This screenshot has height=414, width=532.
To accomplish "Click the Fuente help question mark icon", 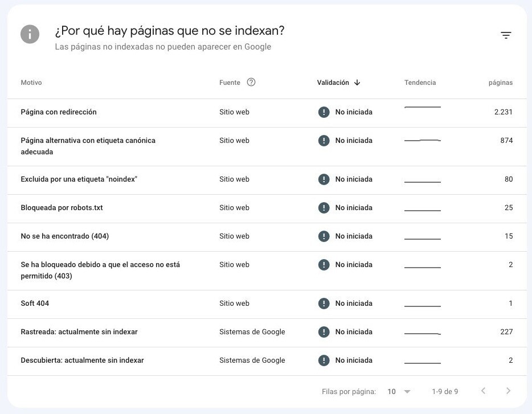I will (251, 82).
